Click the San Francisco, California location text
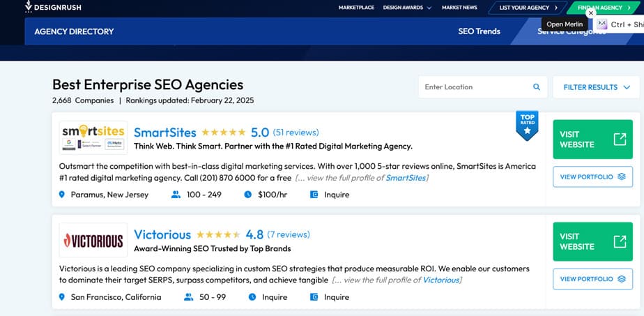Image resolution: width=644 pixels, height=316 pixels. 116,296
